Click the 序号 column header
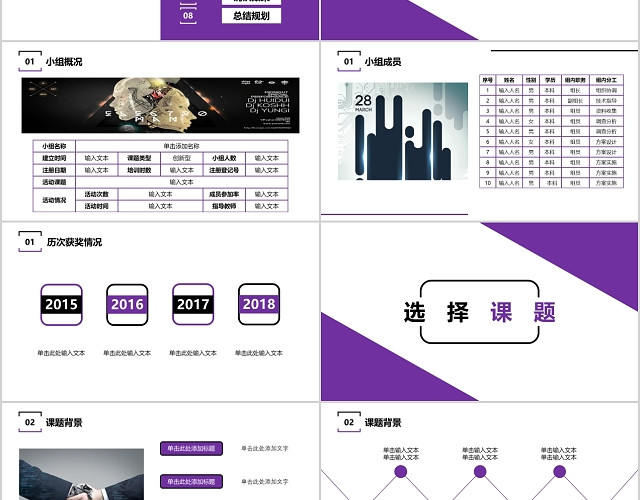This screenshot has height=500, width=640. click(x=487, y=80)
